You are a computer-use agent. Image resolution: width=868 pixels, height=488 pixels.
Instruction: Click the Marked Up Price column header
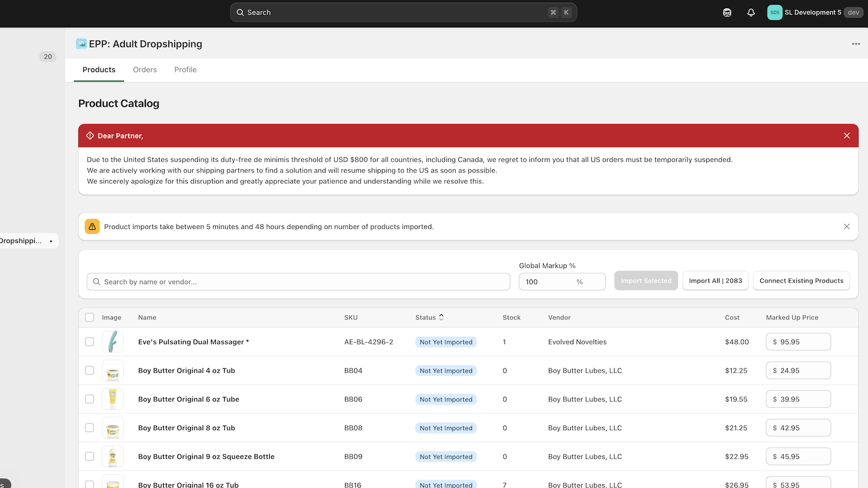[792, 318]
